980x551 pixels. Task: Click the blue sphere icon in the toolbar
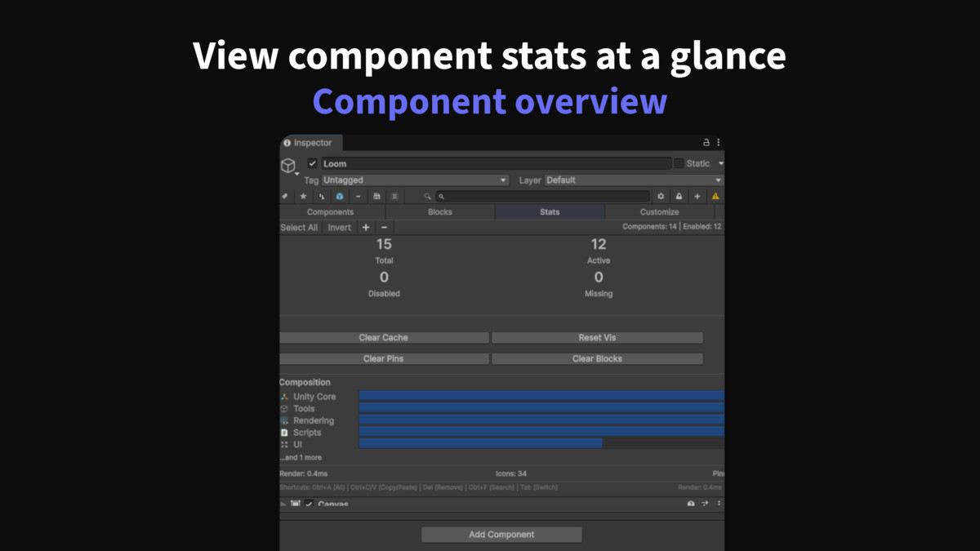[340, 196]
